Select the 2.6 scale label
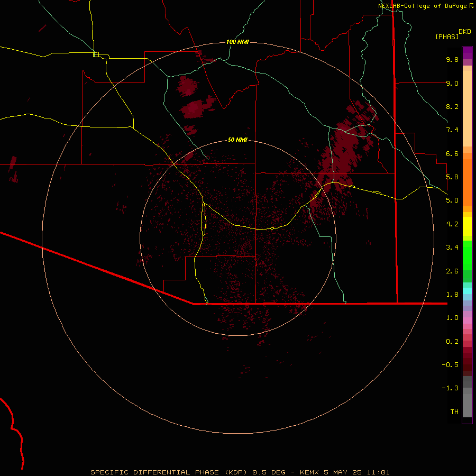The image size is (476, 476). point(452,271)
